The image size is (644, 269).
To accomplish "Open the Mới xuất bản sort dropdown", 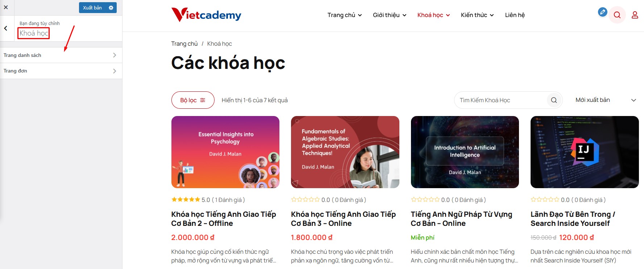I will tap(606, 100).
